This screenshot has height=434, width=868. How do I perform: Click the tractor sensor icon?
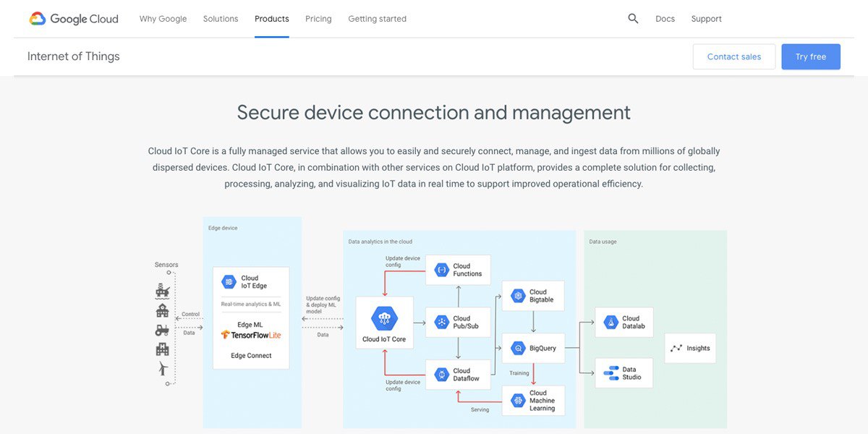[x=163, y=330]
